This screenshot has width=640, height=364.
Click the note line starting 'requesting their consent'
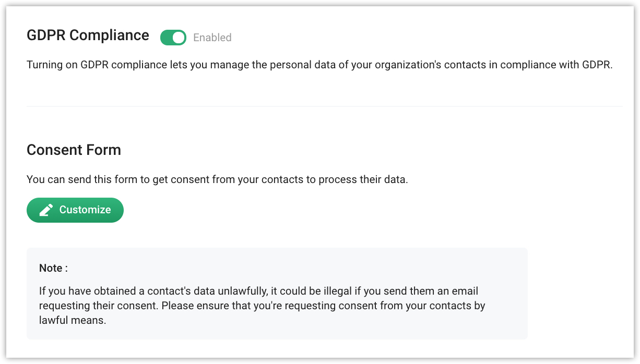tap(262, 306)
